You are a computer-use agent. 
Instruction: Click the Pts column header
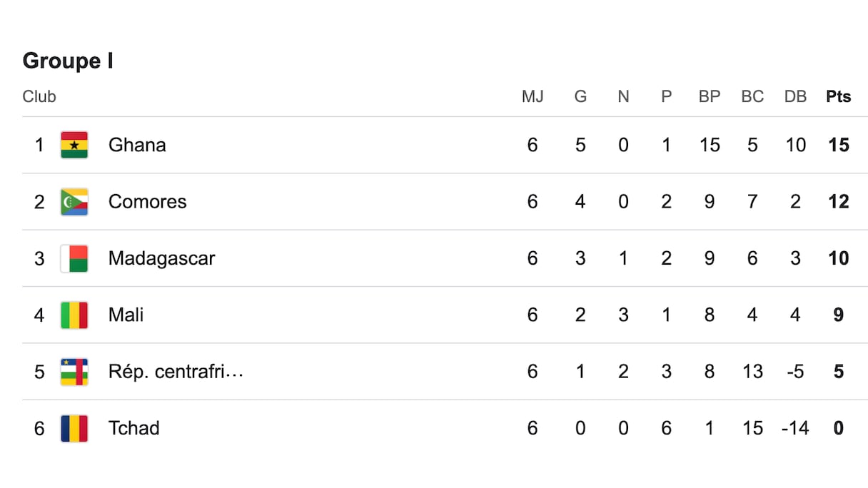pyautogui.click(x=839, y=96)
